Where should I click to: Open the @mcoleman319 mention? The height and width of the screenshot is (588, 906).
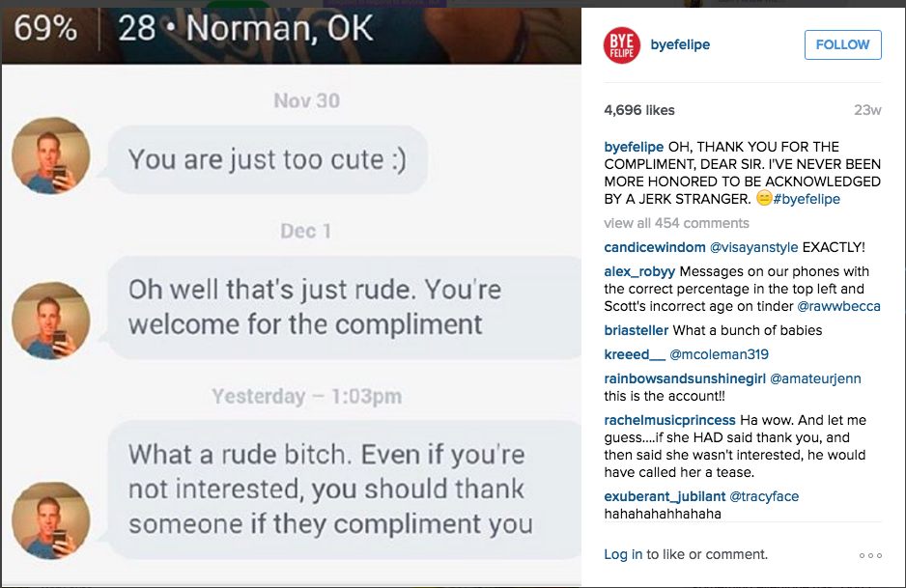719,354
